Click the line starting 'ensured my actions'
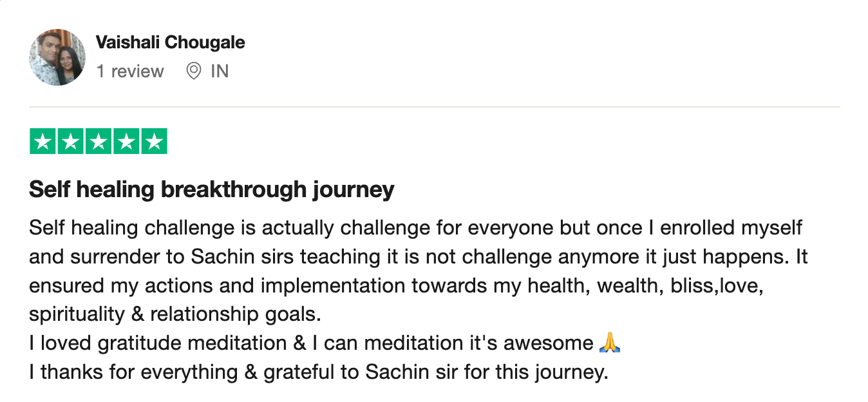This screenshot has height=402, width=868. 396,286
